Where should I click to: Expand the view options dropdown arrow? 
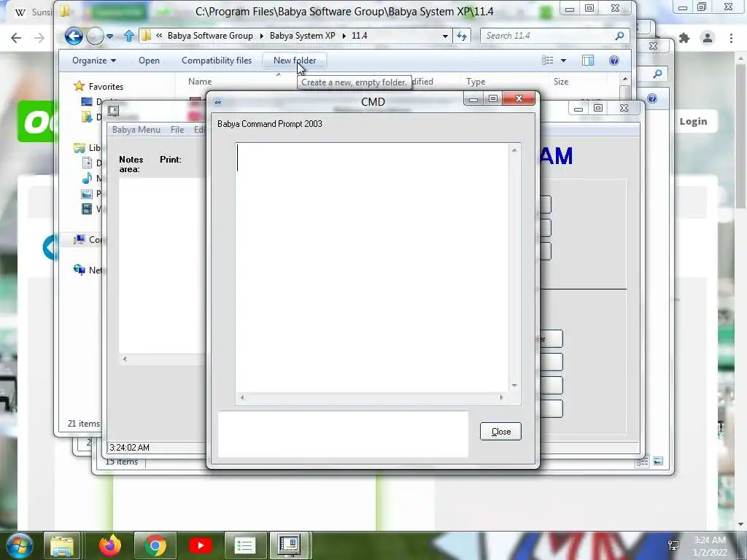[x=564, y=61]
